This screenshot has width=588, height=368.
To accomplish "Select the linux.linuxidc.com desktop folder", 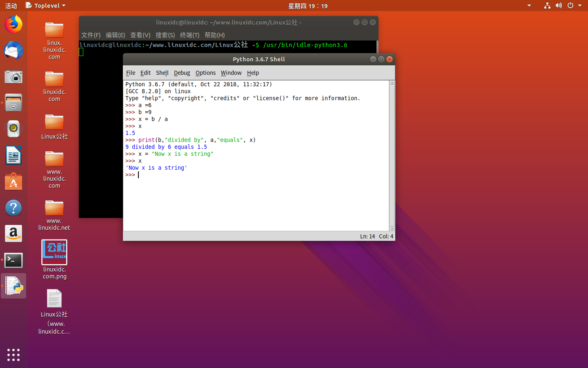I will 54,41.
